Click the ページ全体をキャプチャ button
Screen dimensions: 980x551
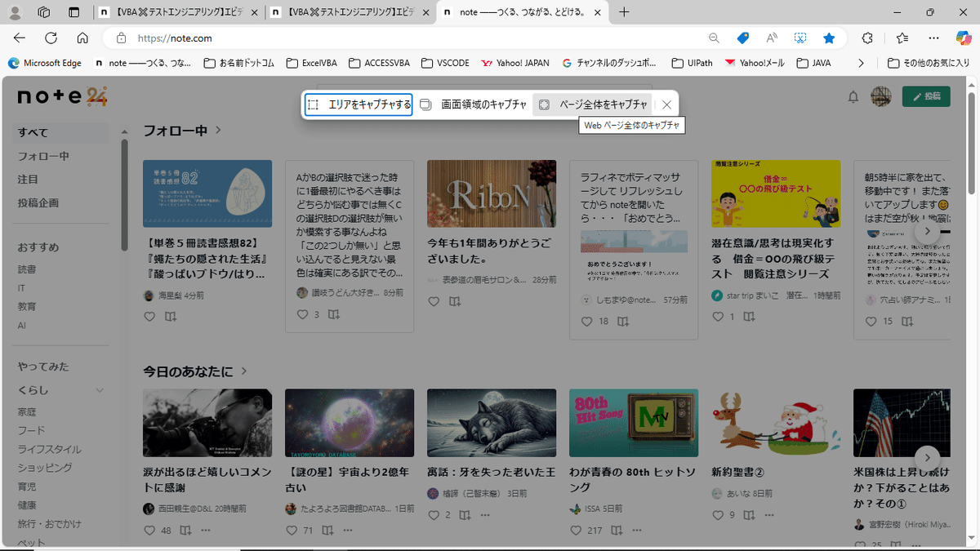pos(593,104)
